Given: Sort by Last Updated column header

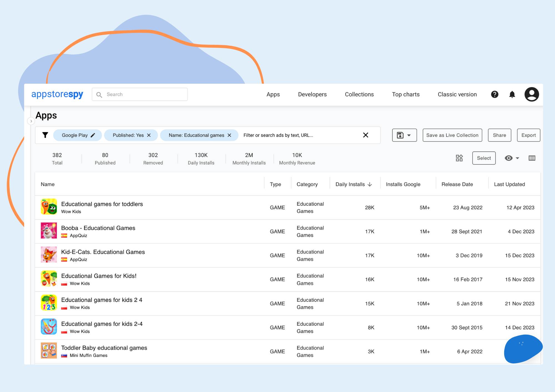Looking at the screenshot, I should click(509, 184).
